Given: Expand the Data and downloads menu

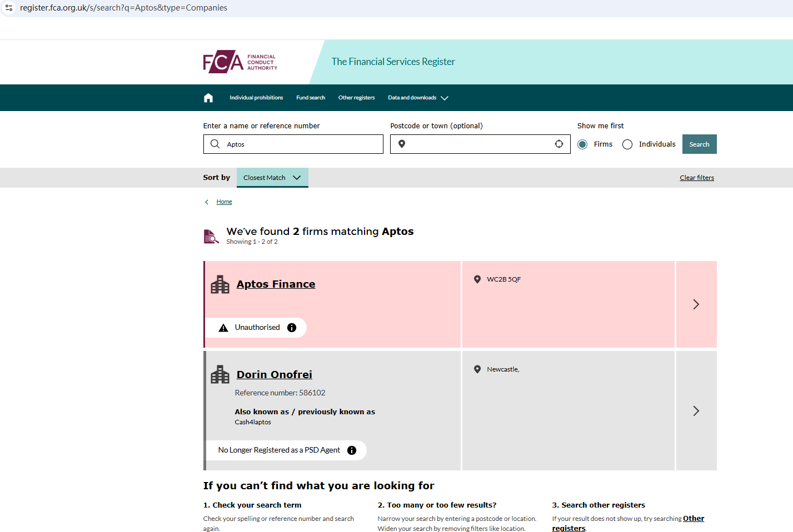Looking at the screenshot, I should point(418,98).
